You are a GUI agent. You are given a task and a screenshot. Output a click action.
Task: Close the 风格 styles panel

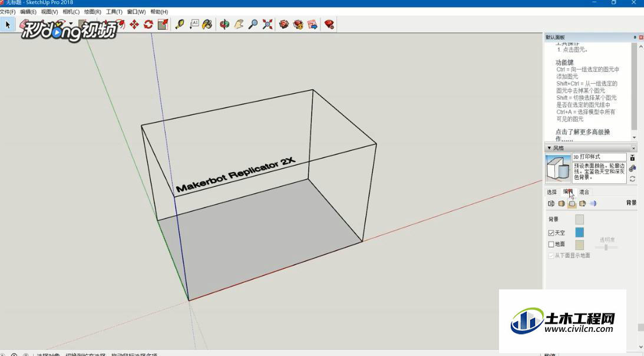tap(633, 149)
